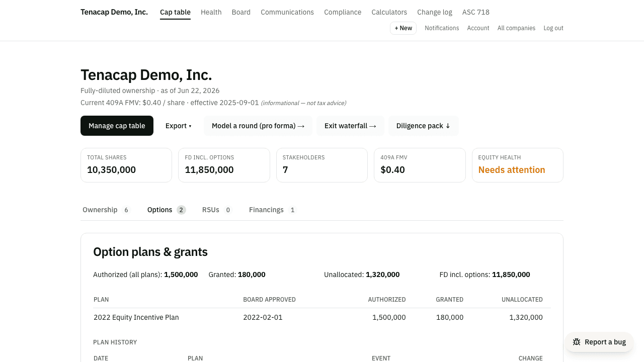
Task: Open the Calculators page
Action: pos(389,12)
